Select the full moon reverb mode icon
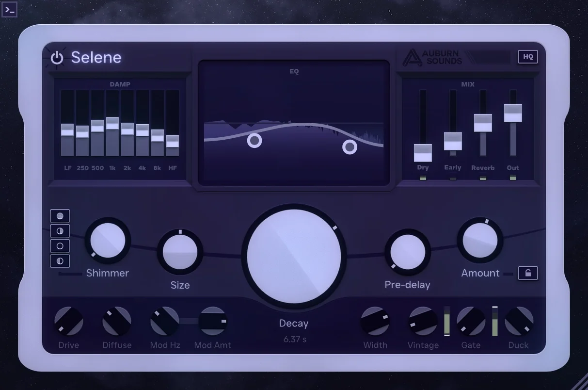Image resolution: width=588 pixels, height=390 pixels. coord(61,215)
